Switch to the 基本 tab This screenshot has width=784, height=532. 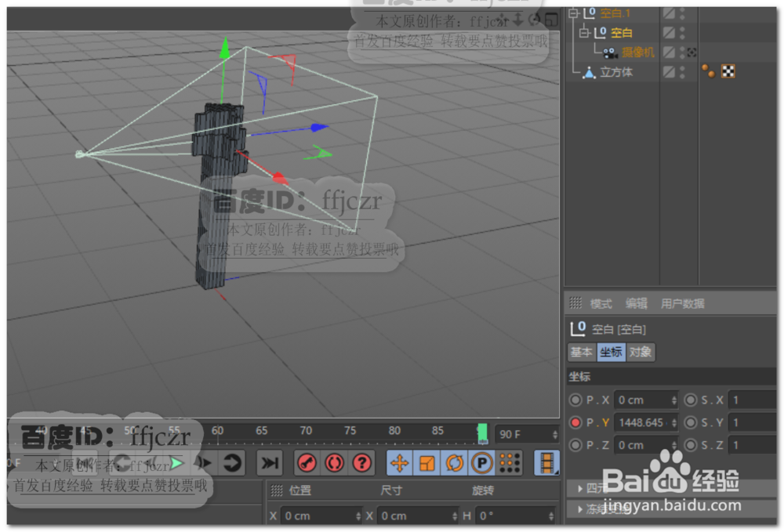point(582,352)
